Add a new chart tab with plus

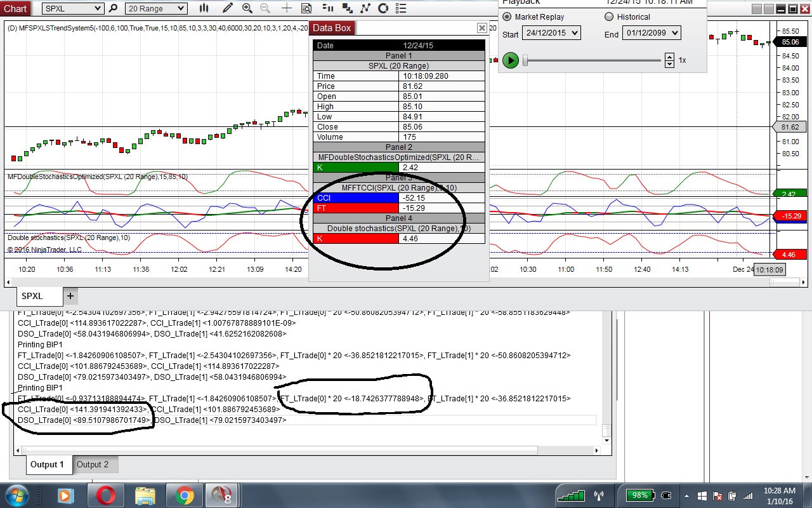pos(70,296)
